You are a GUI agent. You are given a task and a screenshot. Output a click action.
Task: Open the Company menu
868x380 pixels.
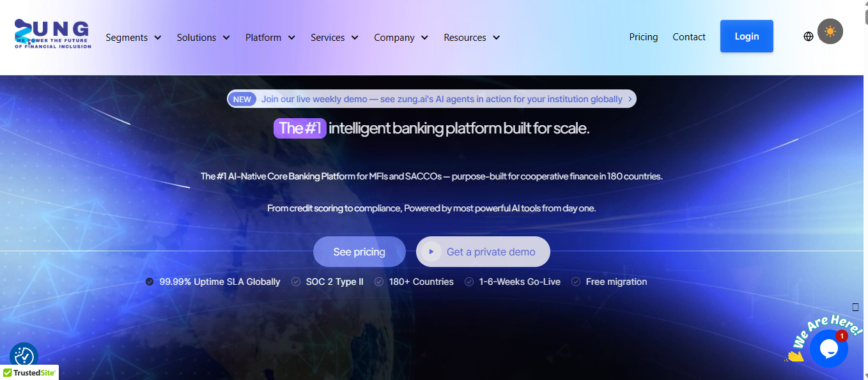[401, 38]
